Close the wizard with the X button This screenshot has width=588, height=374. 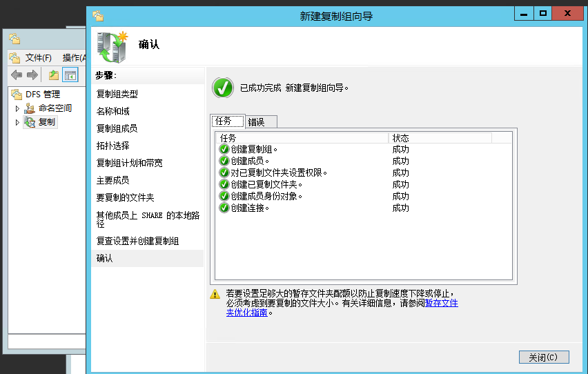click(567, 14)
